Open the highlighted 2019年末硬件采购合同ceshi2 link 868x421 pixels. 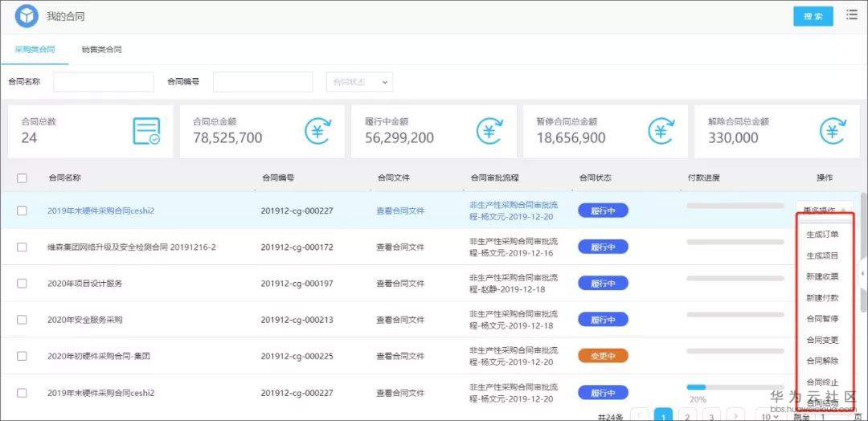[100, 210]
